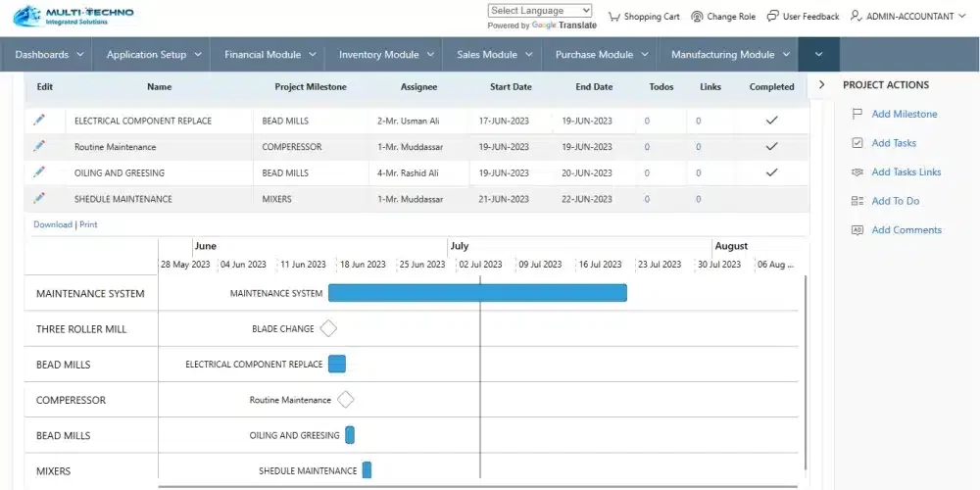Click edit pencil for Routine Maintenance row
Image resolution: width=980 pixels, height=490 pixels.
coord(39,146)
